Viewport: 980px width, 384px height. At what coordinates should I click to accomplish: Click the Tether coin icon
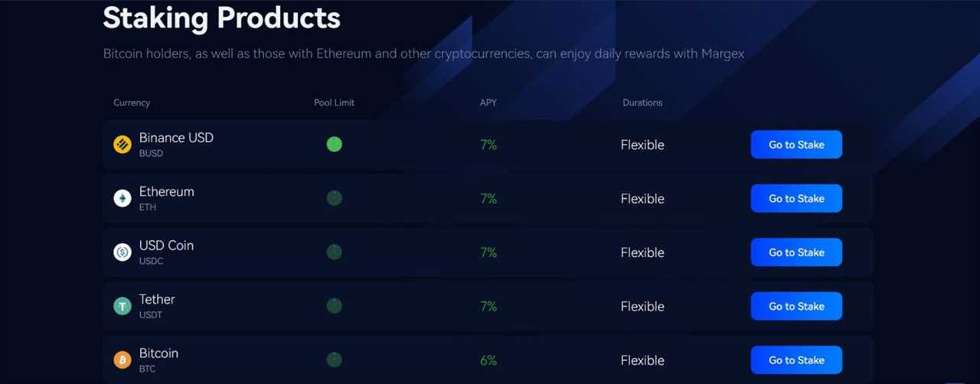tap(122, 306)
